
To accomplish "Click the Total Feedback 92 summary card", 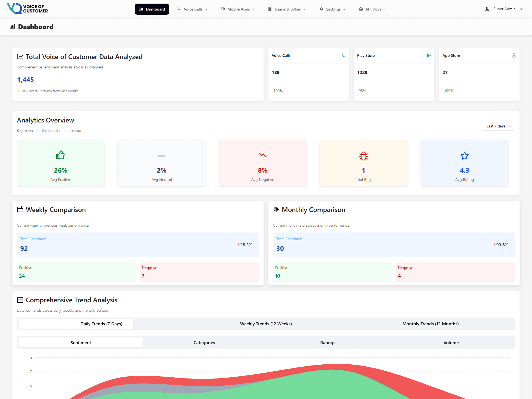I will click(138, 245).
